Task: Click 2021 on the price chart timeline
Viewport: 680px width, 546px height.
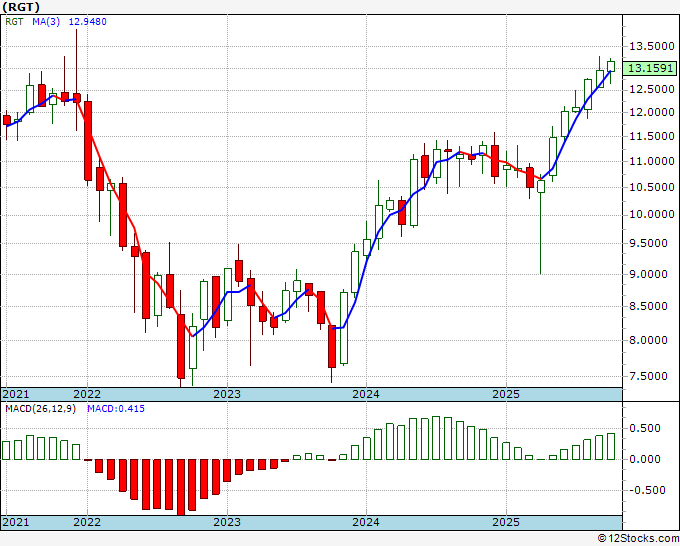Action: tap(16, 394)
